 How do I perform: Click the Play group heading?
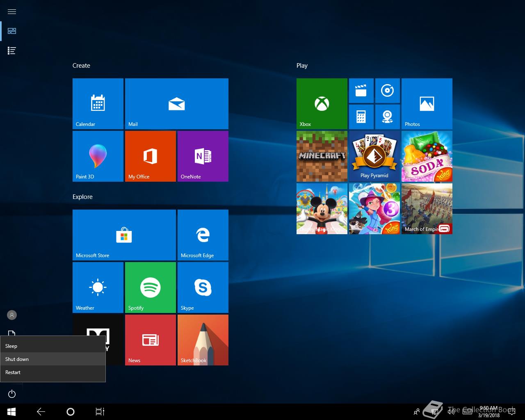coord(302,66)
